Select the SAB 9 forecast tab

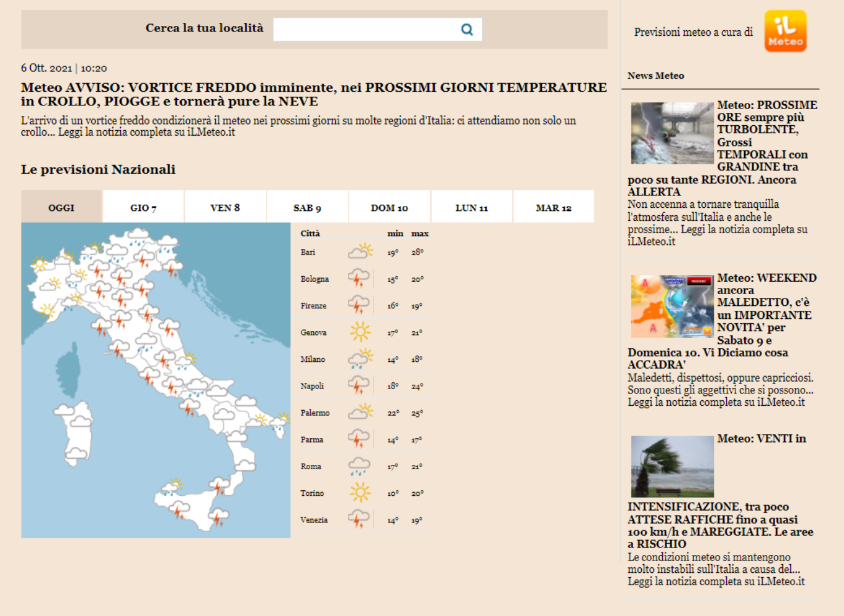(307, 207)
